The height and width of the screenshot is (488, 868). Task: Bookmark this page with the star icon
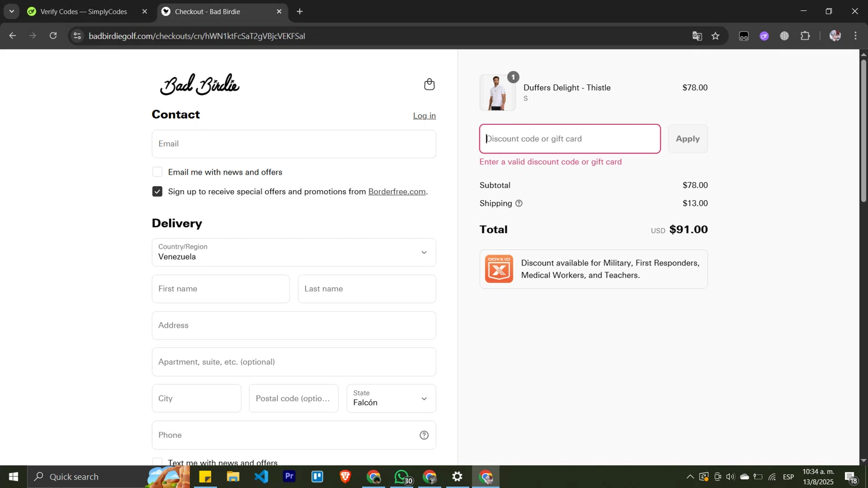click(716, 36)
